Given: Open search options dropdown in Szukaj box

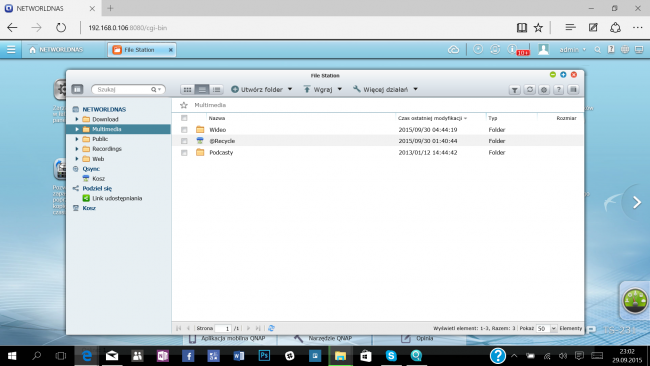Looking at the screenshot, I should (x=156, y=90).
